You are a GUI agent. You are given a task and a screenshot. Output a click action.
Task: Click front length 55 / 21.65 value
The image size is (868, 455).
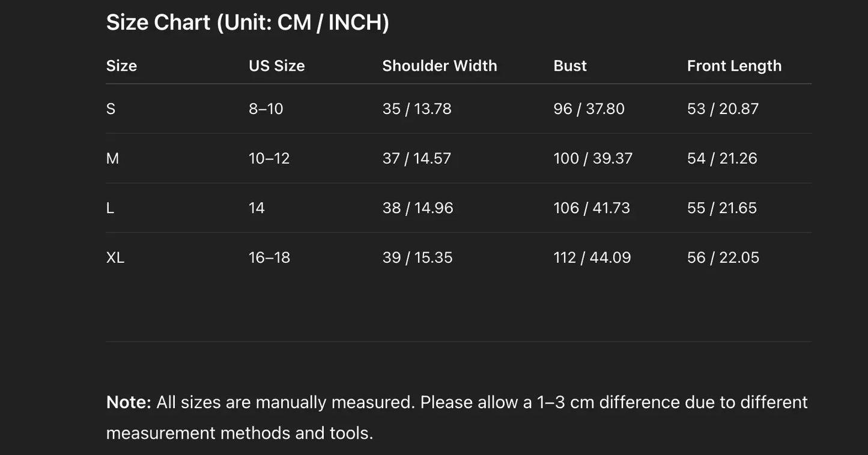tap(721, 208)
